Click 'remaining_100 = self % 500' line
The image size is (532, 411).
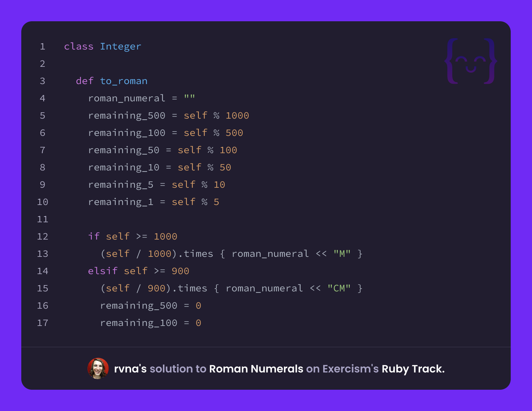tap(166, 133)
